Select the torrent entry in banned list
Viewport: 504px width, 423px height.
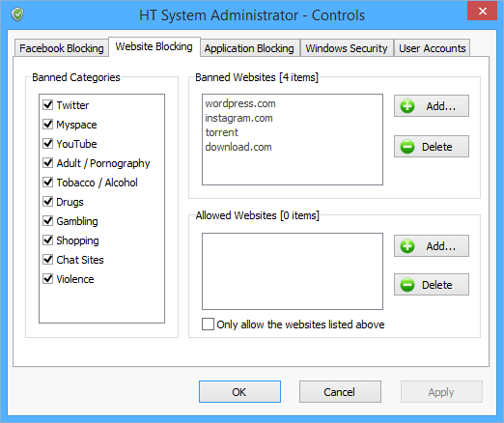[222, 132]
